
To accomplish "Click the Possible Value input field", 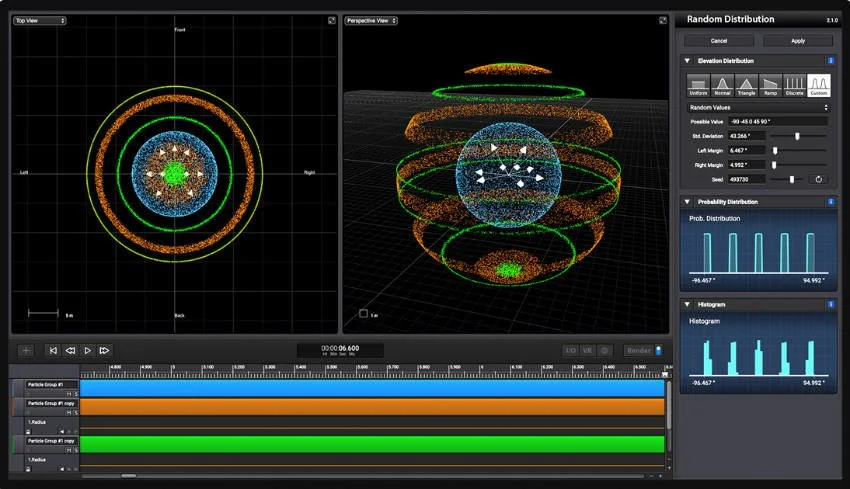I will pos(778,121).
